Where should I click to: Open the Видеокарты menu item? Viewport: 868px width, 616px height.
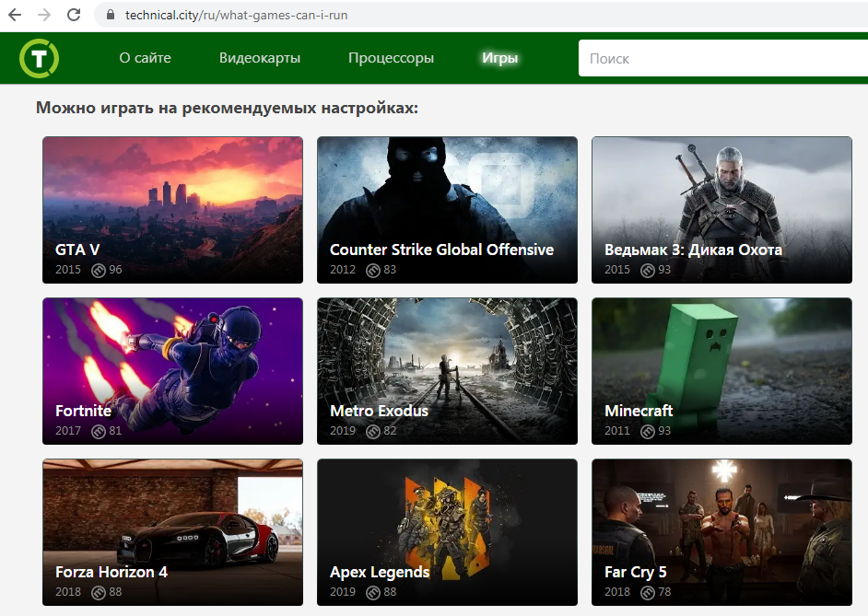pyautogui.click(x=260, y=58)
